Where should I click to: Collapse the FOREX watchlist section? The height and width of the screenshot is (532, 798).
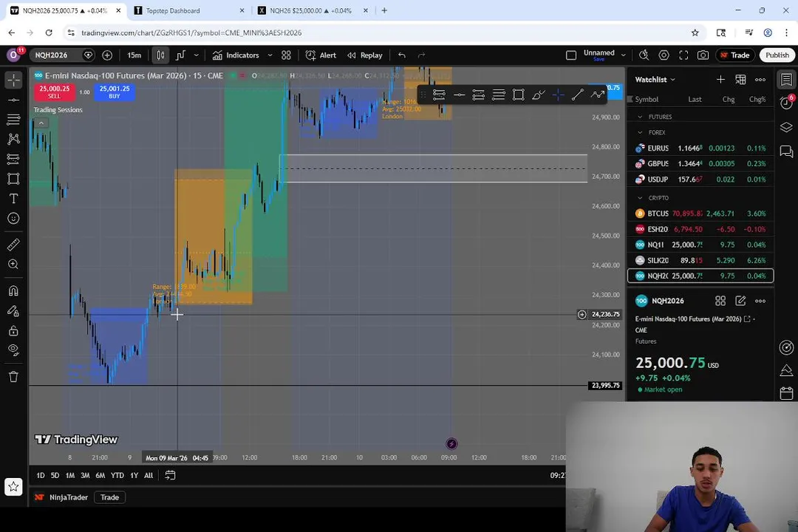click(640, 132)
